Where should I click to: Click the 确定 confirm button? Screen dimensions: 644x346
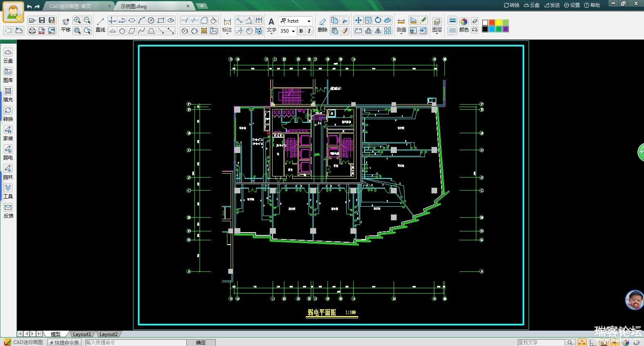pyautogui.click(x=201, y=342)
